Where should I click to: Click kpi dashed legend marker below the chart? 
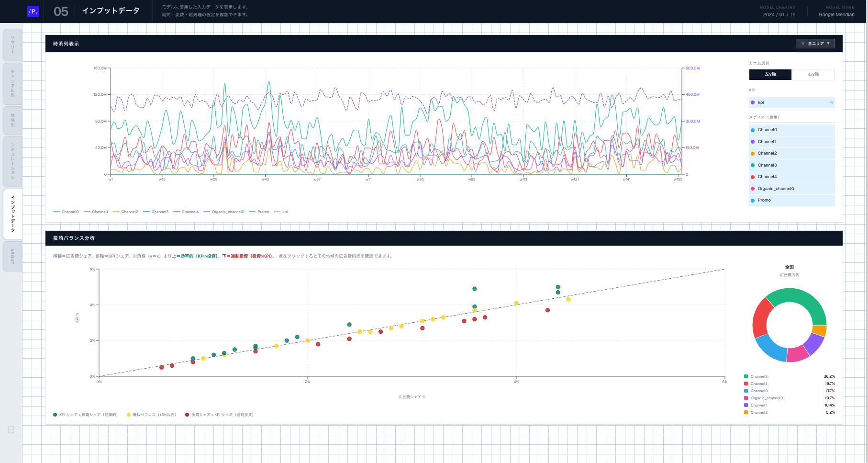click(x=277, y=212)
